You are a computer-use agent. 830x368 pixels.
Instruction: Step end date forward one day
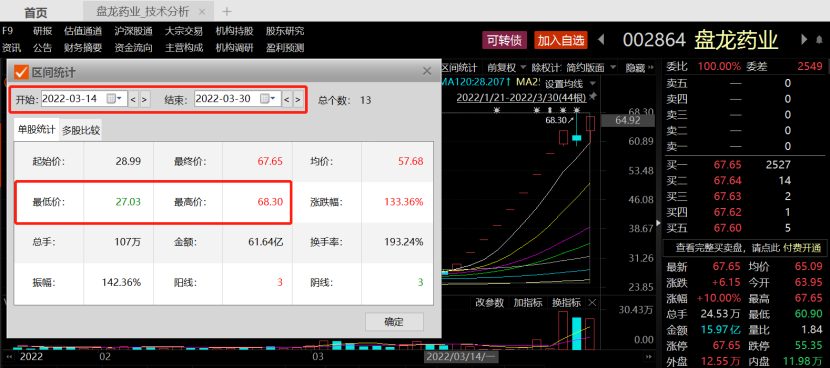pyautogui.click(x=298, y=99)
